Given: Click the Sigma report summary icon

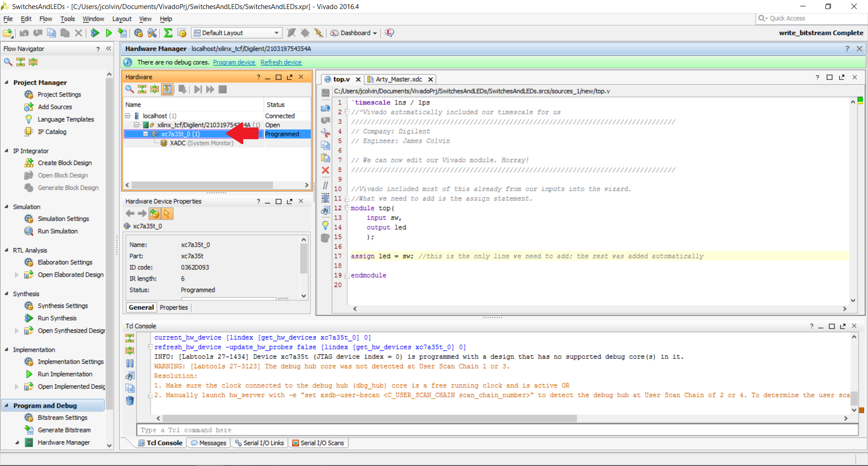Looking at the screenshot, I should coord(168,33).
